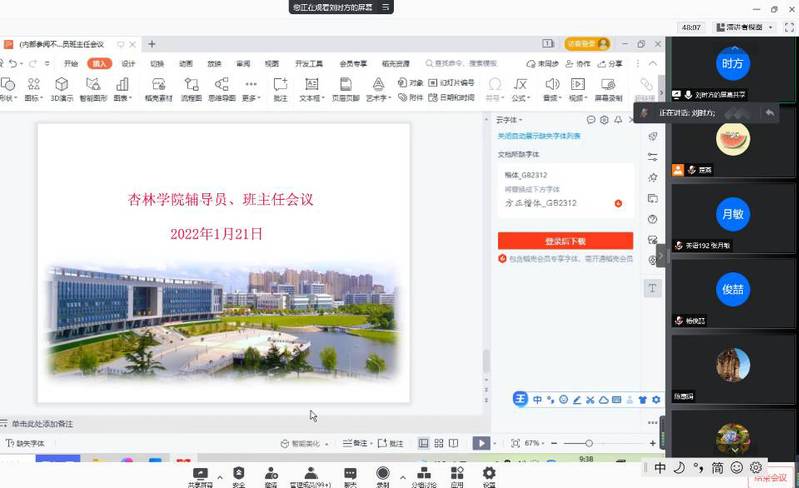Open the 图标 (Icons) library tool
This screenshot has height=488, width=799.
(34, 89)
